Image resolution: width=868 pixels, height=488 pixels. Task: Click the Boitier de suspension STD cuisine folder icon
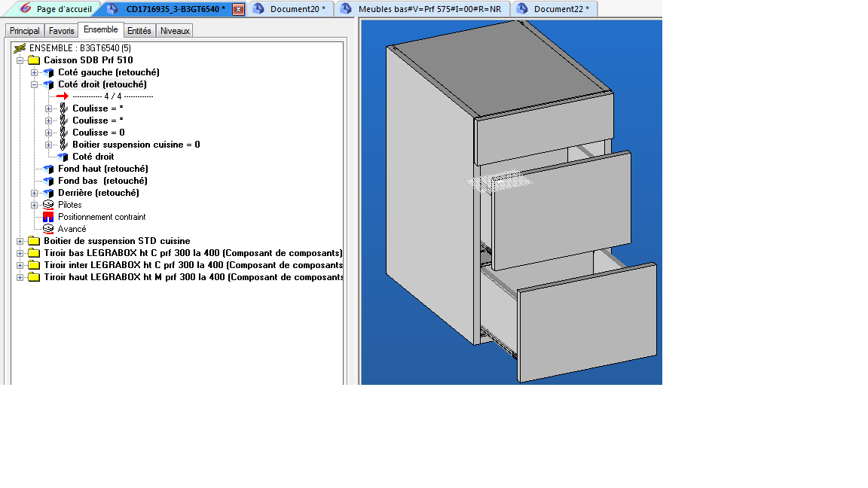(x=35, y=241)
